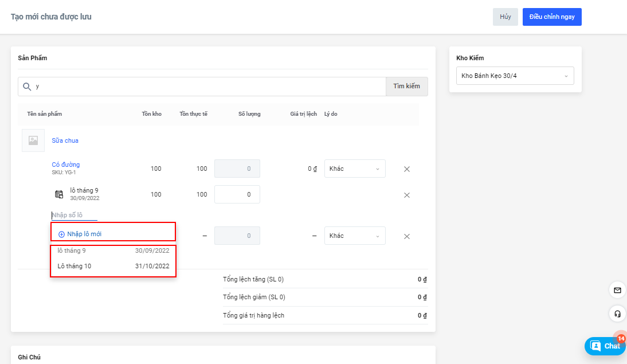627x364 pixels.
Task: Expand the Lý do dropdown for Có đường
Action: click(x=354, y=169)
